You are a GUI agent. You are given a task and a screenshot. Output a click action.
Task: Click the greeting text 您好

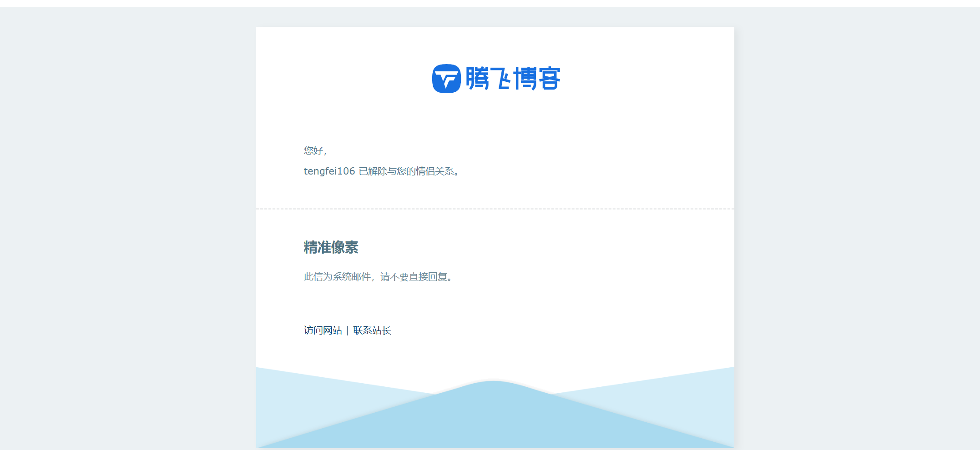pyautogui.click(x=315, y=150)
